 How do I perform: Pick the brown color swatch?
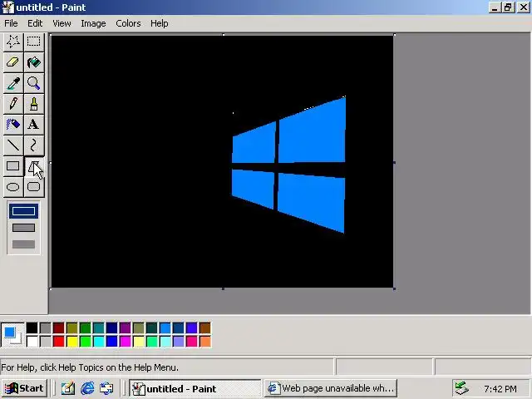tap(205, 328)
